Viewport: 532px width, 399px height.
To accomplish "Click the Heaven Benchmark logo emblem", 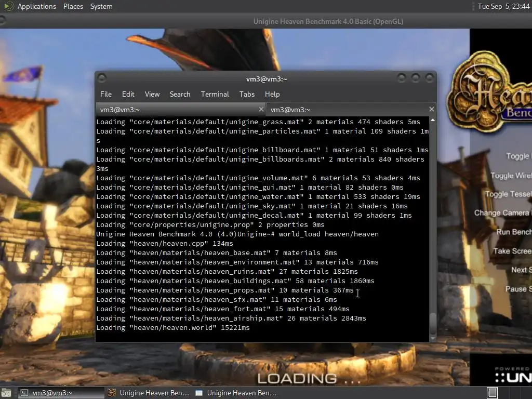I will (489, 91).
